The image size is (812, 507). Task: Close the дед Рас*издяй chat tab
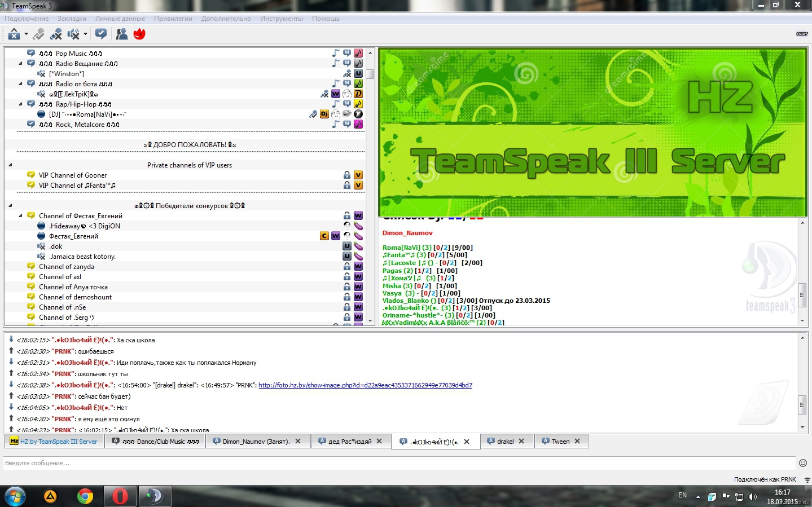(x=379, y=442)
